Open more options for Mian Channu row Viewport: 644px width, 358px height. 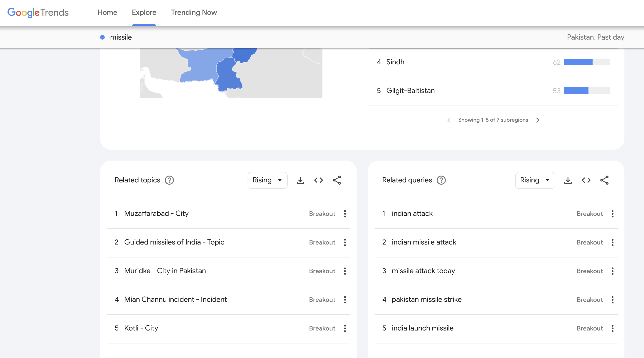(345, 300)
